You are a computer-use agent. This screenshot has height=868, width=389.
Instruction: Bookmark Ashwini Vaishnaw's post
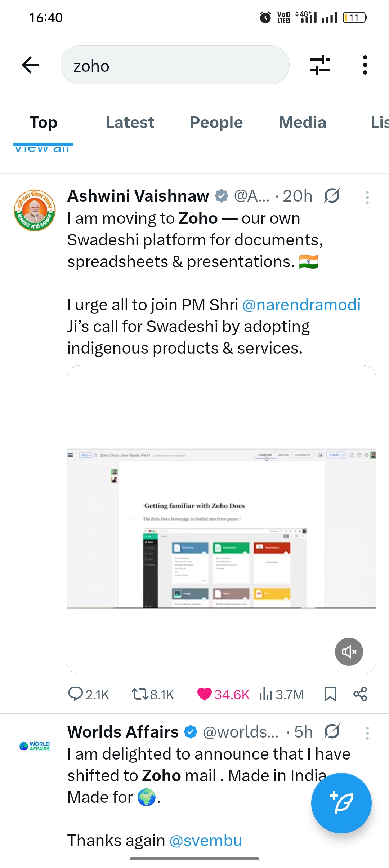tap(330, 694)
